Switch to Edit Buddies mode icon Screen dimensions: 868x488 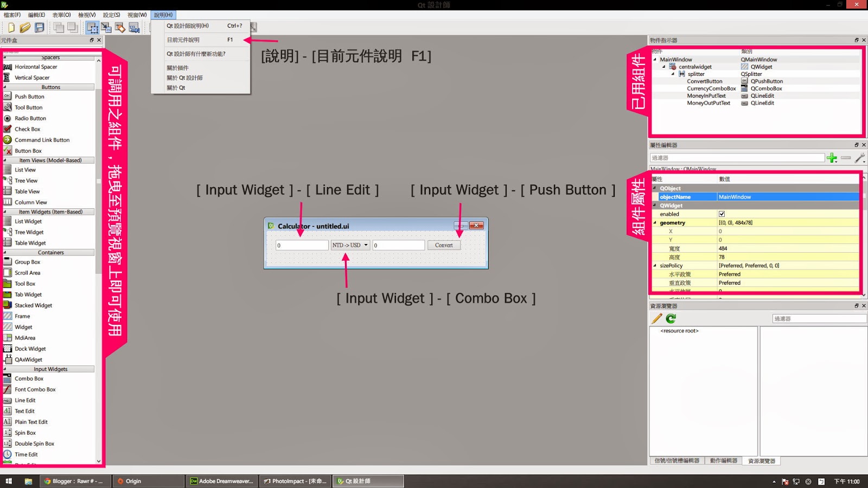tap(120, 28)
